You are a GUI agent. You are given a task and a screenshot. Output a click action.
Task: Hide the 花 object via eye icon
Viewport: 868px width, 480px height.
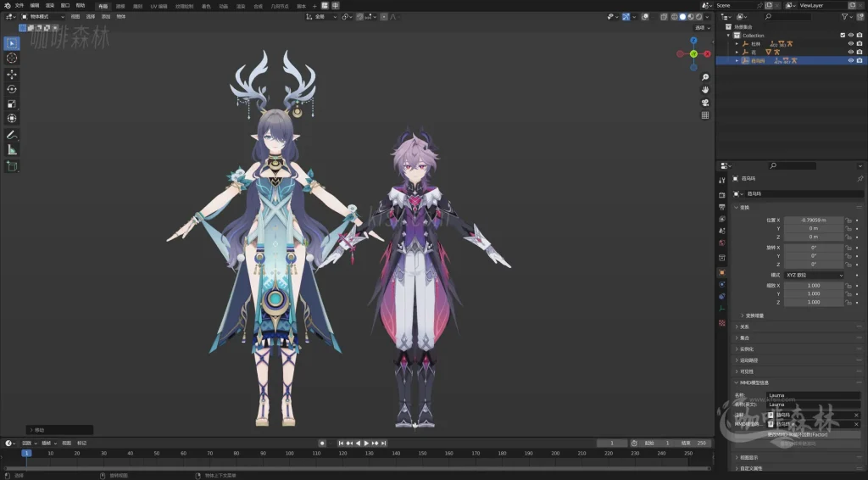pyautogui.click(x=851, y=52)
